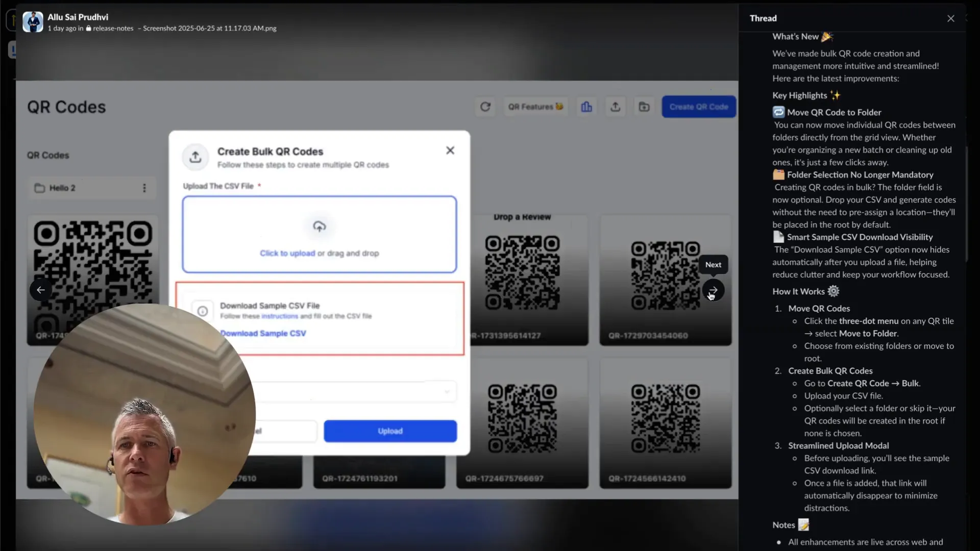
Task: Open the 'instructions' link
Action: [279, 316]
